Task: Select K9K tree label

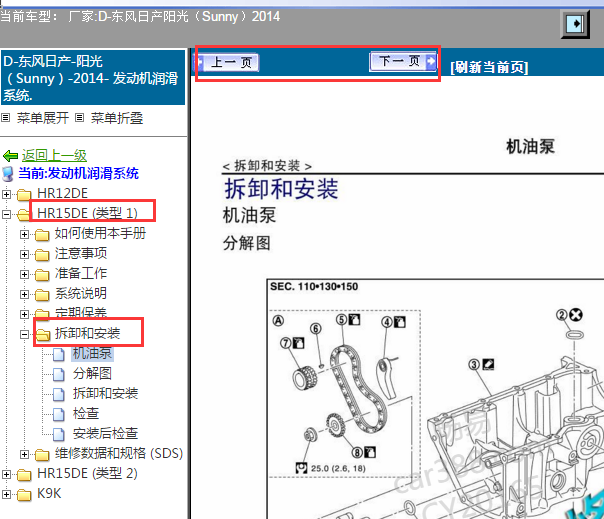Action: point(49,494)
